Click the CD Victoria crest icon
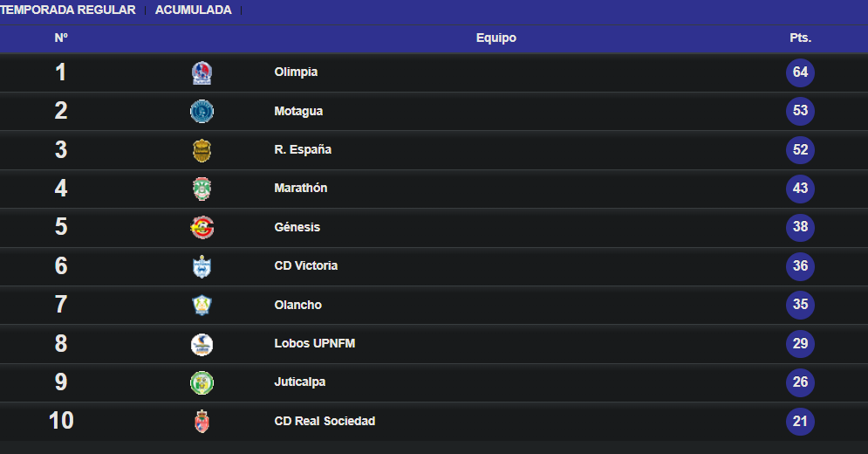868x454 pixels. tap(202, 266)
